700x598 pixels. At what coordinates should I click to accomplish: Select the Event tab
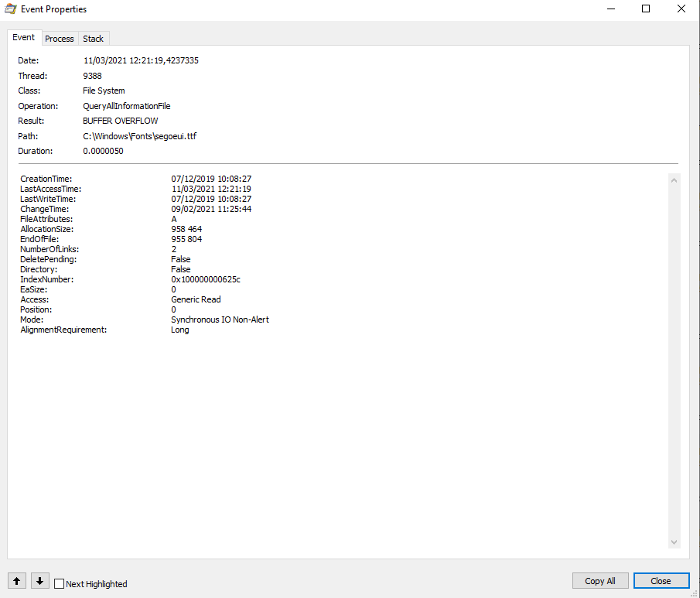[24, 37]
